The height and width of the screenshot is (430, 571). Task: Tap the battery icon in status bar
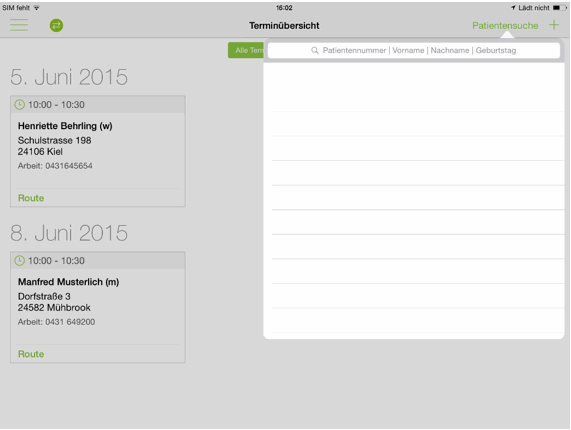click(559, 8)
